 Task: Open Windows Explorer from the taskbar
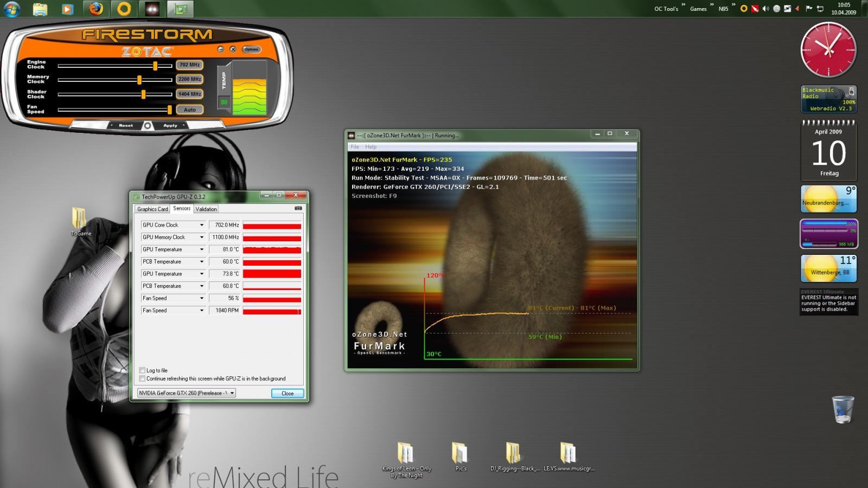[x=40, y=9]
